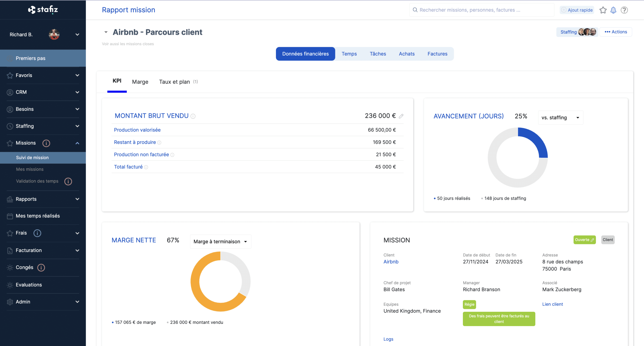This screenshot has width=644, height=346.
Task: Expand the Favoris menu
Action: pos(77,75)
